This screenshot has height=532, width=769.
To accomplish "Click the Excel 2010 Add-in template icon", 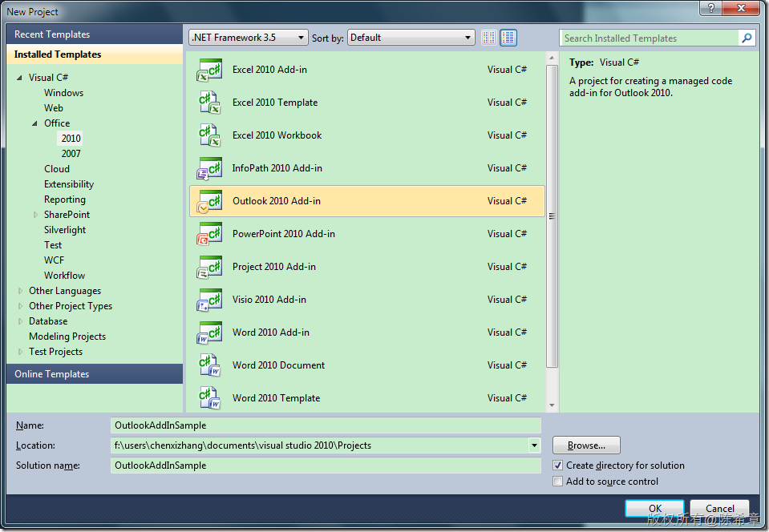I will 209,70.
